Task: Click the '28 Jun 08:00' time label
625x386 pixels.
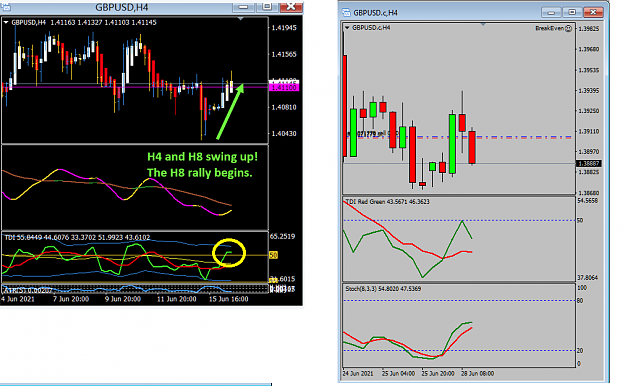Action: click(478, 374)
